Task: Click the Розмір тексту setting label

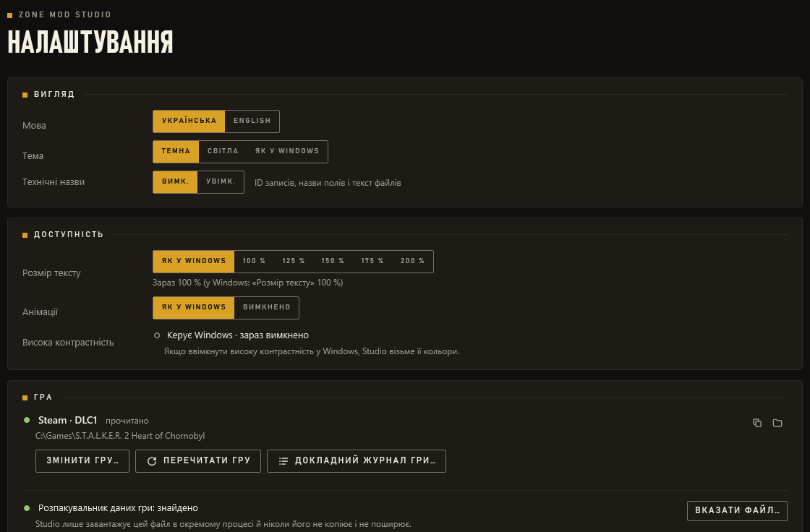Action: pos(51,273)
